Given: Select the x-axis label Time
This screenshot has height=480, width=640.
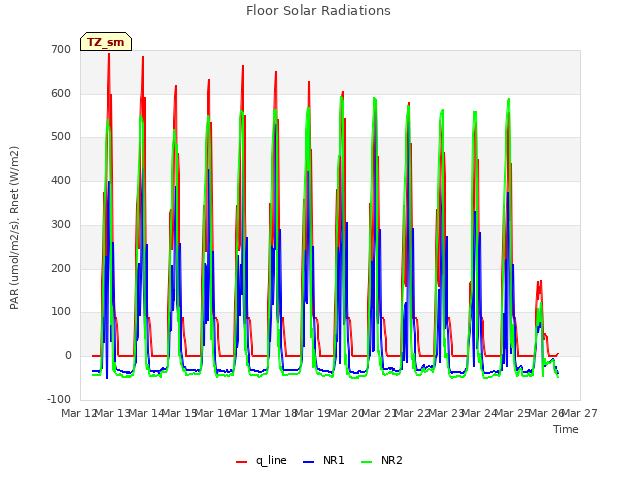Looking at the screenshot, I should (x=566, y=429).
